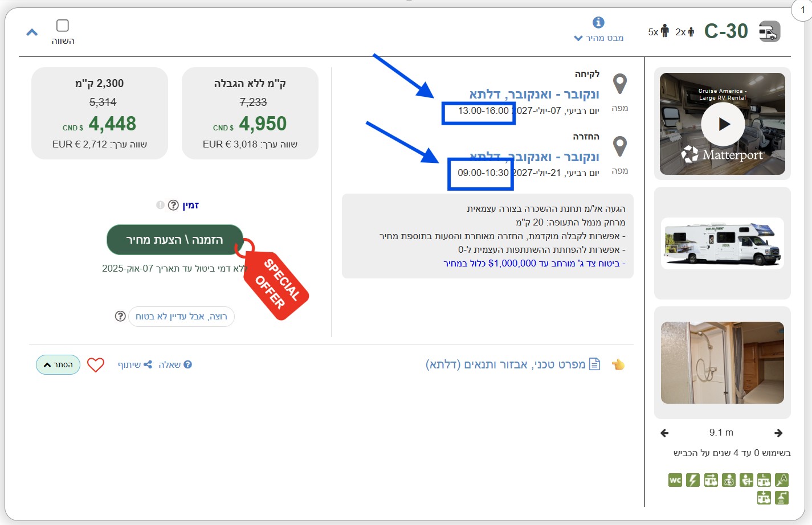Select the 2,300 km price package
This screenshot has height=525, width=812.
pos(100,113)
